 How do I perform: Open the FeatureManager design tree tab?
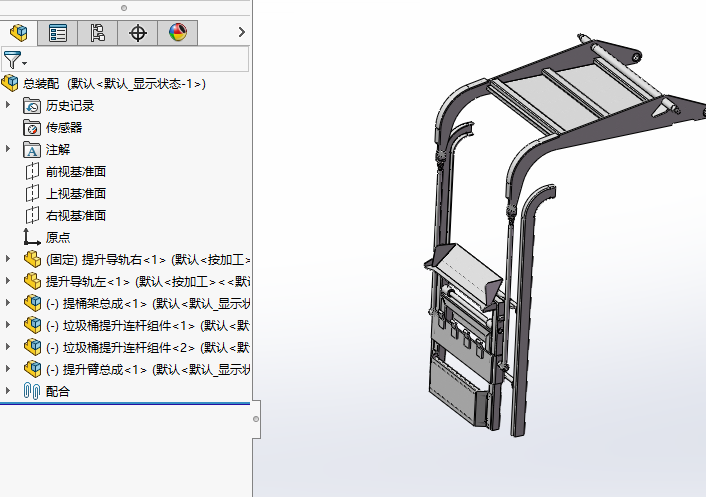tap(19, 32)
